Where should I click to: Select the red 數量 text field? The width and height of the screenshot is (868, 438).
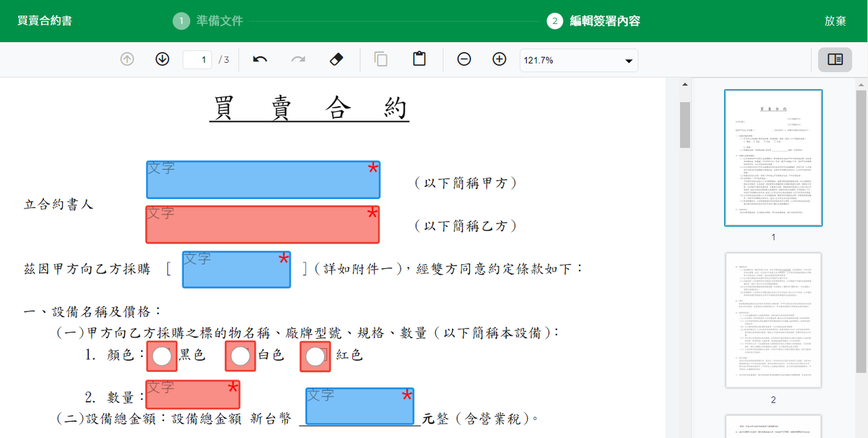[193, 394]
